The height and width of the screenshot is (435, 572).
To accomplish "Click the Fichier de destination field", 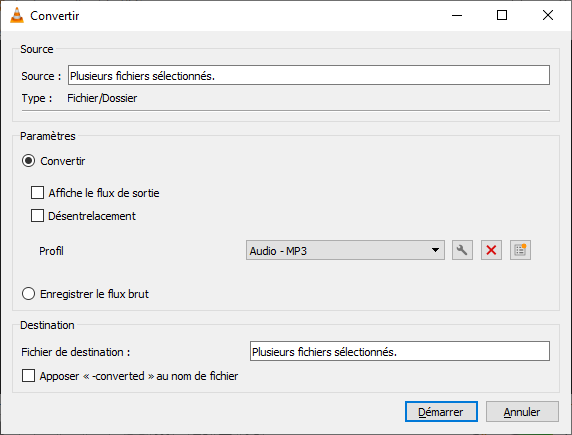I will click(x=400, y=351).
